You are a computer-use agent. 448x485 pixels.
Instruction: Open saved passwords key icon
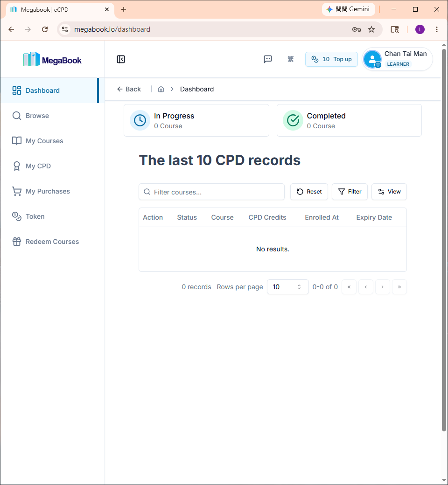click(357, 29)
